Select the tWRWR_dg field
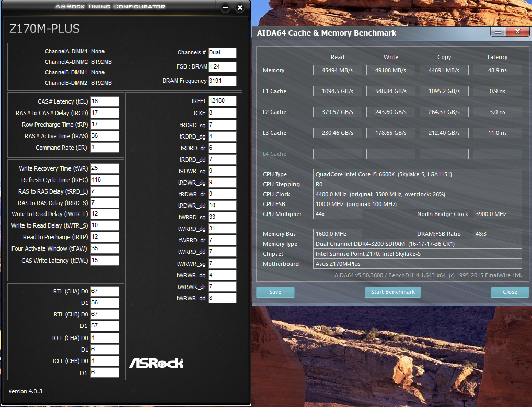This screenshot has height=407, width=532. [x=222, y=275]
